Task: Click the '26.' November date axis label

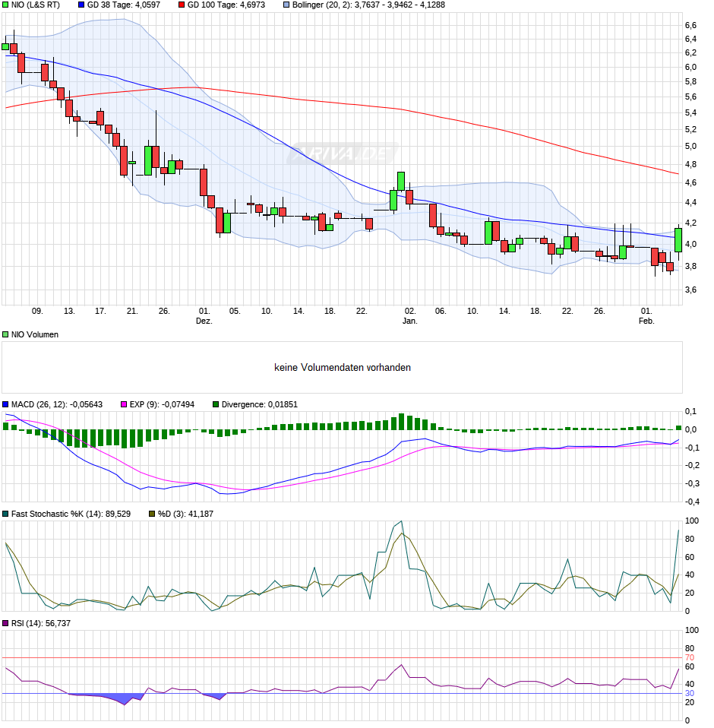Action: pos(164,311)
